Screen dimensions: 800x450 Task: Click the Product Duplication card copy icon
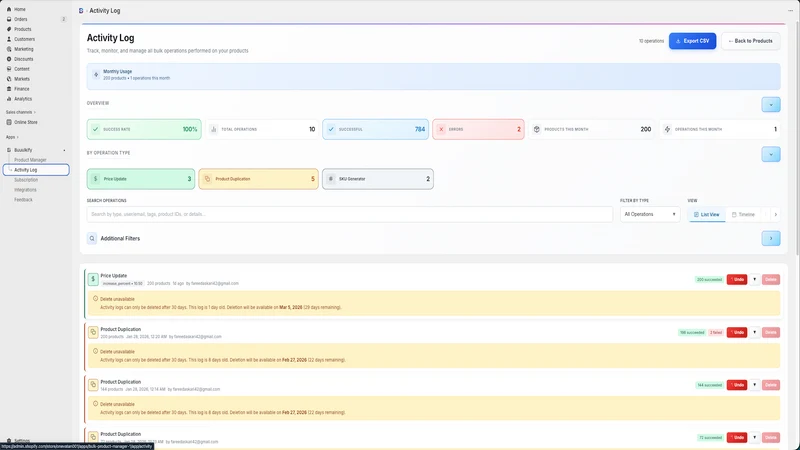(207, 179)
